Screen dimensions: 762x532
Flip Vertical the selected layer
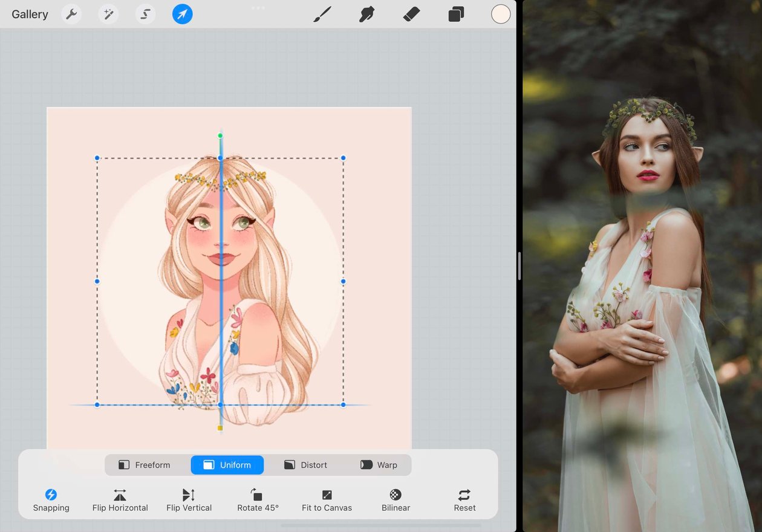point(189,501)
